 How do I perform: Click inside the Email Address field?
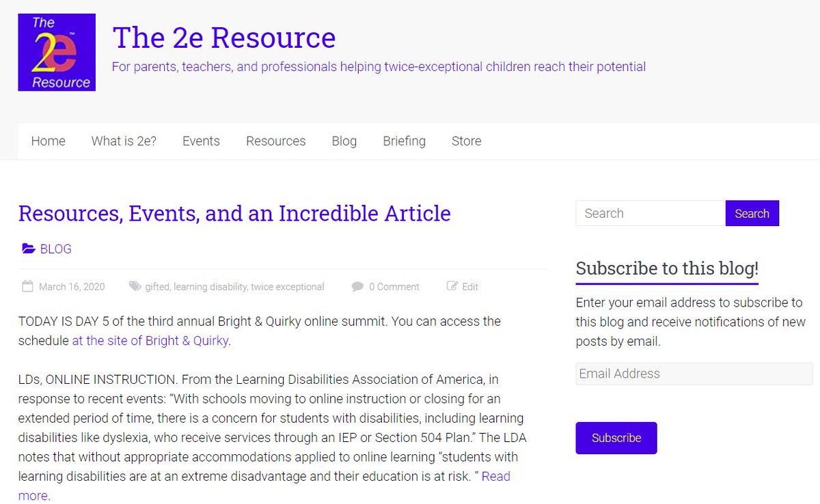tap(694, 374)
